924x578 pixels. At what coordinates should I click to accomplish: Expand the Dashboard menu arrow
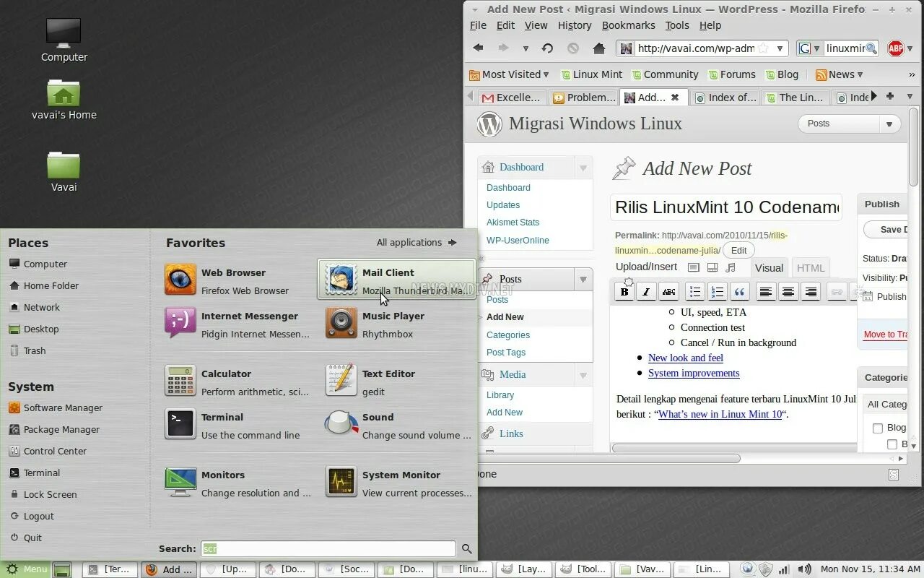(x=583, y=168)
